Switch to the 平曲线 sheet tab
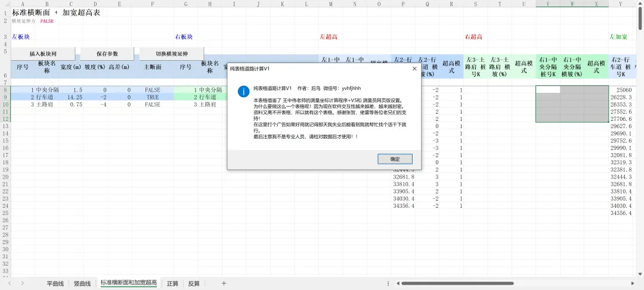Image resolution: width=644 pixels, height=290 pixels. click(55, 283)
